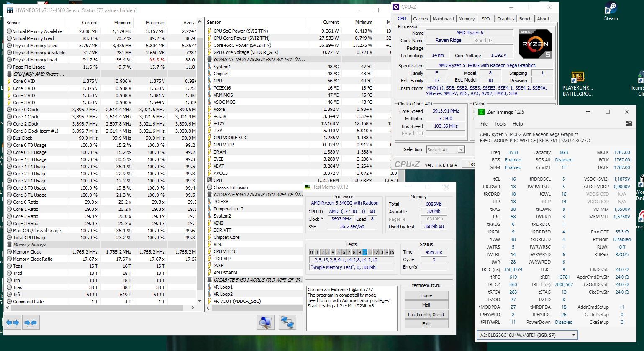The width and height of the screenshot is (644, 351).
Task: Select the CPU VCORE SOC row
Action: click(301, 138)
